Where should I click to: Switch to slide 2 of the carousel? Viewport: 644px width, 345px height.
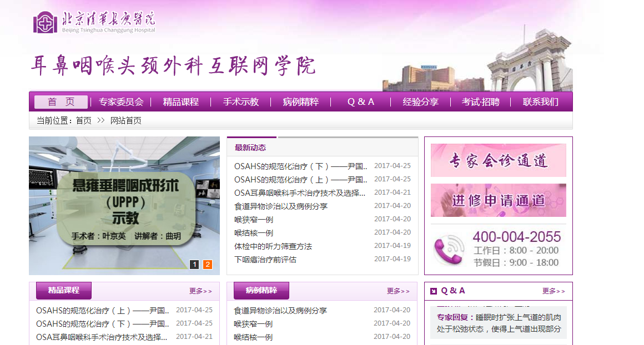coord(208,265)
